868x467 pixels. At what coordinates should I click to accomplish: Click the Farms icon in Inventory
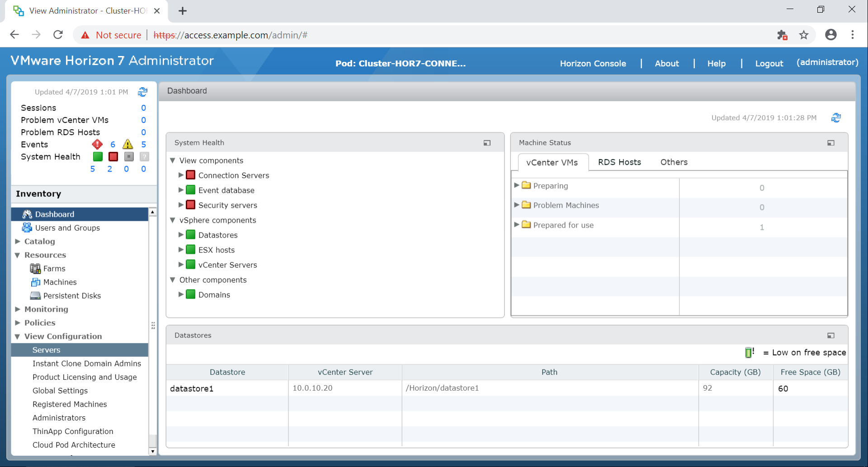[35, 269]
